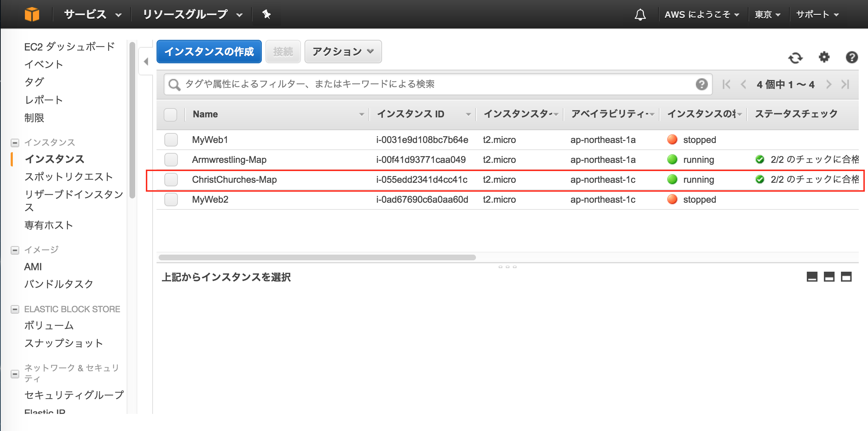This screenshot has height=431, width=868.
Task: Refresh the instance list
Action: coord(796,58)
